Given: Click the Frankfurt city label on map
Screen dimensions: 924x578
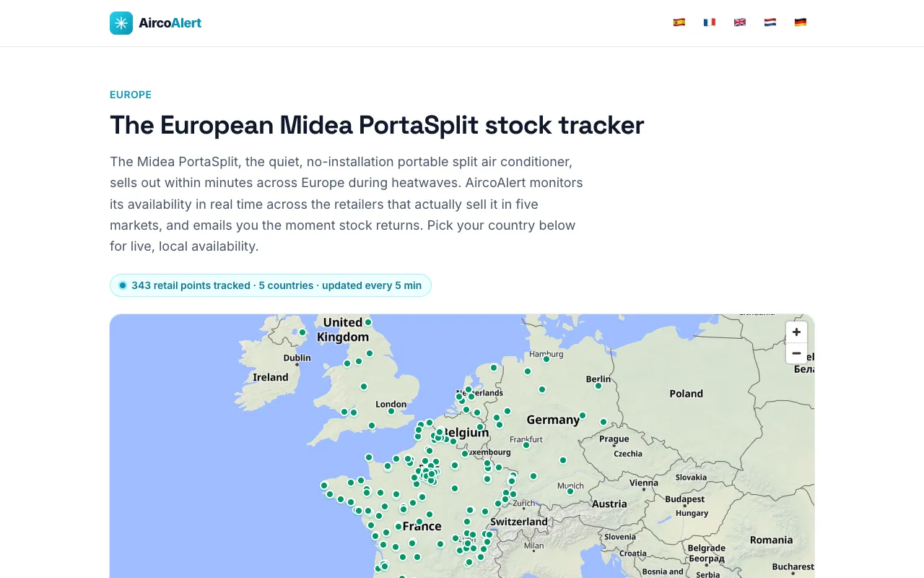Looking at the screenshot, I should coord(526,439).
